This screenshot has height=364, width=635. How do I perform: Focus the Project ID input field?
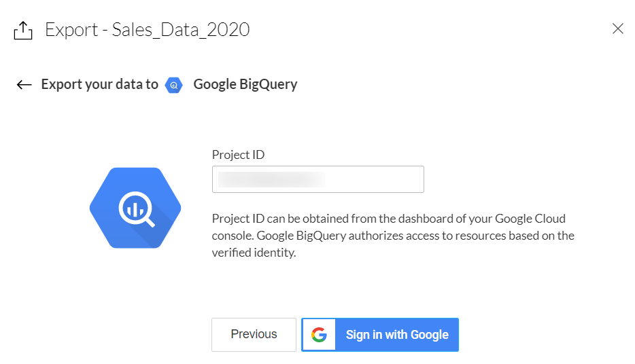click(x=317, y=179)
